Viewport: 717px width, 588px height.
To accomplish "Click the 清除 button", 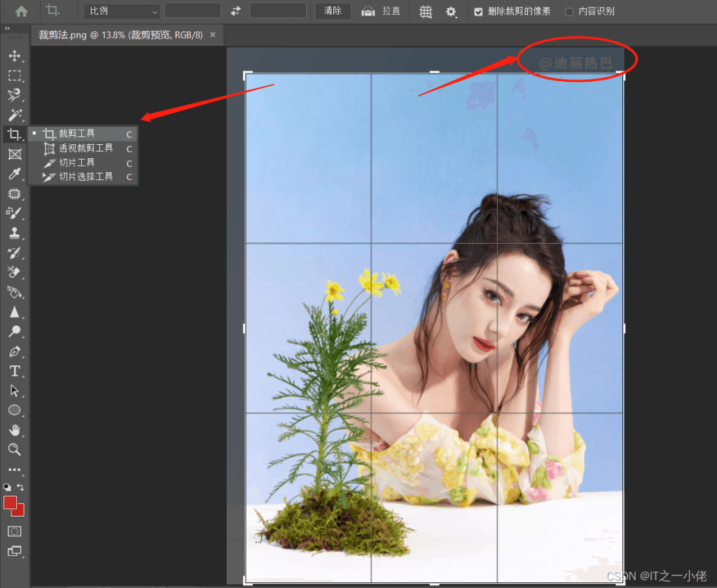I will click(333, 11).
